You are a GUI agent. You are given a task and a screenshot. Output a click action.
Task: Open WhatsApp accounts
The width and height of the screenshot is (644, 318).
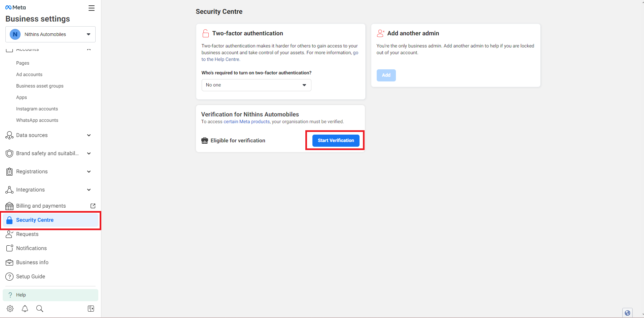click(37, 120)
